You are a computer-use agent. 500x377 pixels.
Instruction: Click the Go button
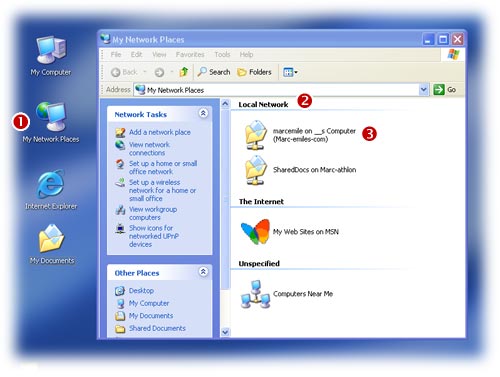point(445,90)
